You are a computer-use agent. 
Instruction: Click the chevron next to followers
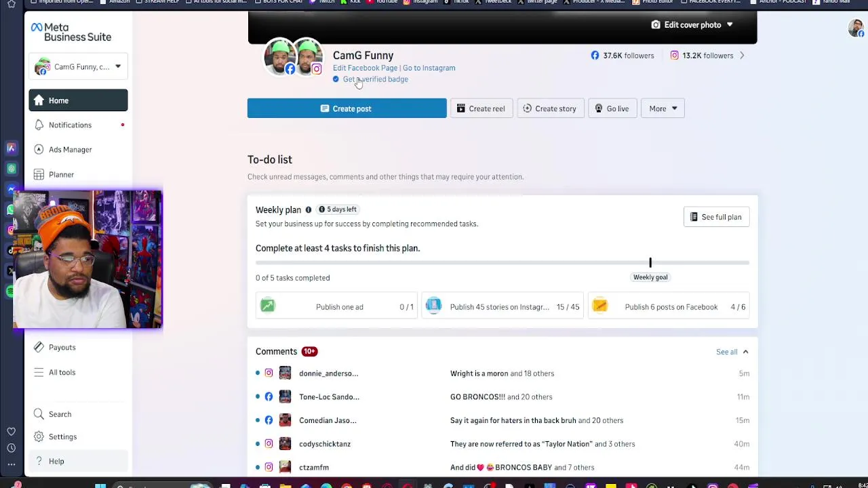[742, 56]
